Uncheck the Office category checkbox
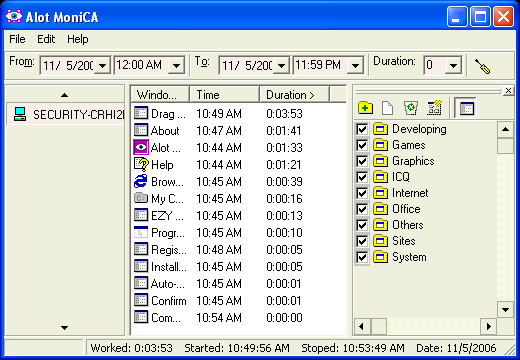 pos(362,209)
